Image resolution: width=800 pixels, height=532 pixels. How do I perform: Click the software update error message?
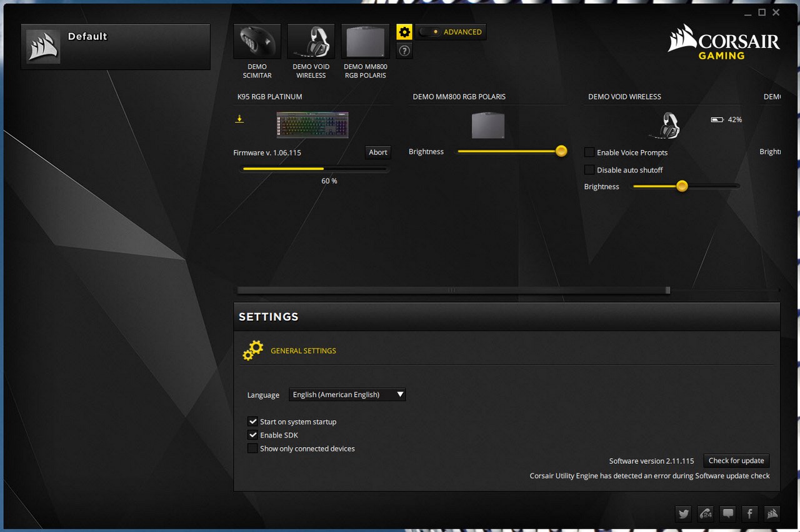click(x=650, y=476)
